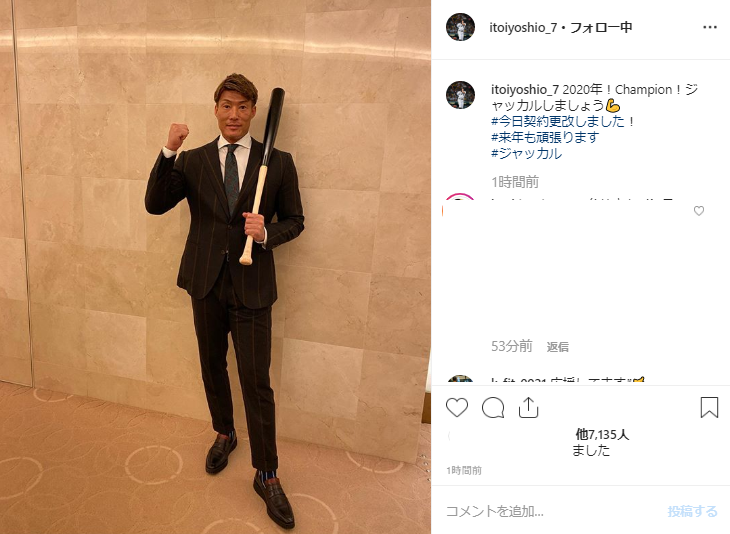Focus the コメントを追加 input field
Screen dimensions: 730x534
click(x=549, y=511)
